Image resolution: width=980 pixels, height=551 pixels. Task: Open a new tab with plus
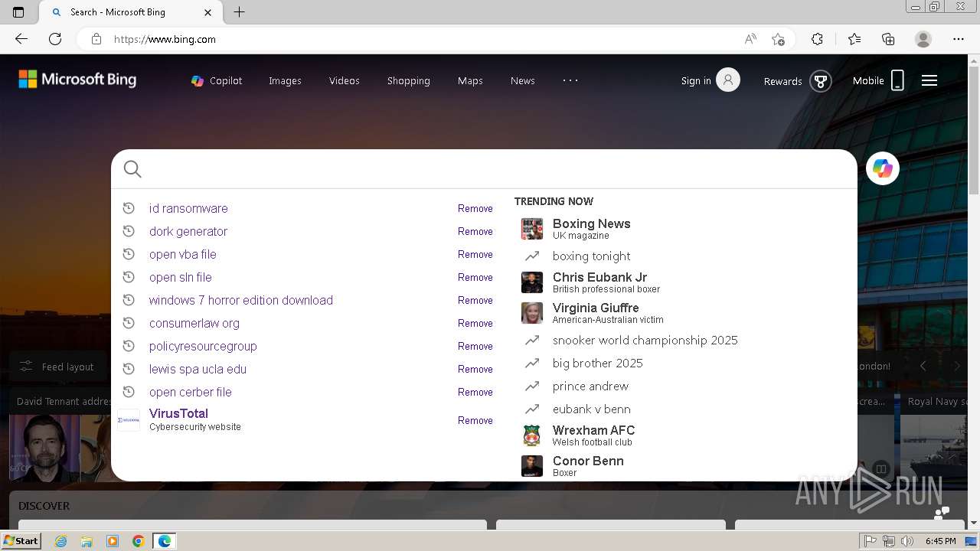click(x=239, y=12)
